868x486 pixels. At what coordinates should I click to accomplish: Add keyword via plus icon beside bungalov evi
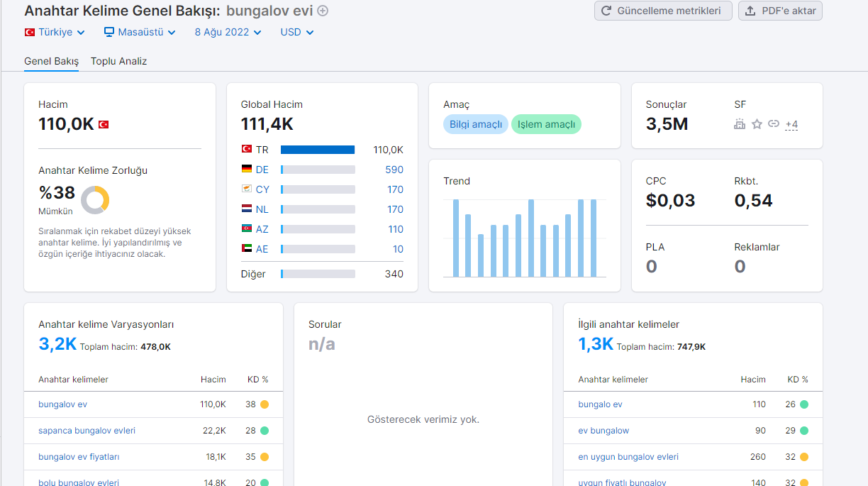tap(323, 11)
